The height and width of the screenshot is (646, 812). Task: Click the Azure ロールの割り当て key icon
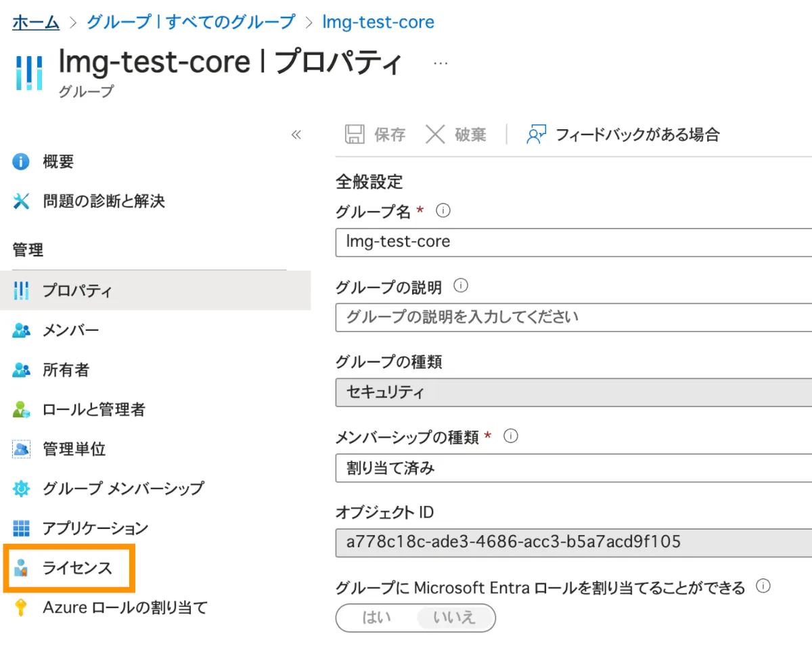tap(22, 607)
